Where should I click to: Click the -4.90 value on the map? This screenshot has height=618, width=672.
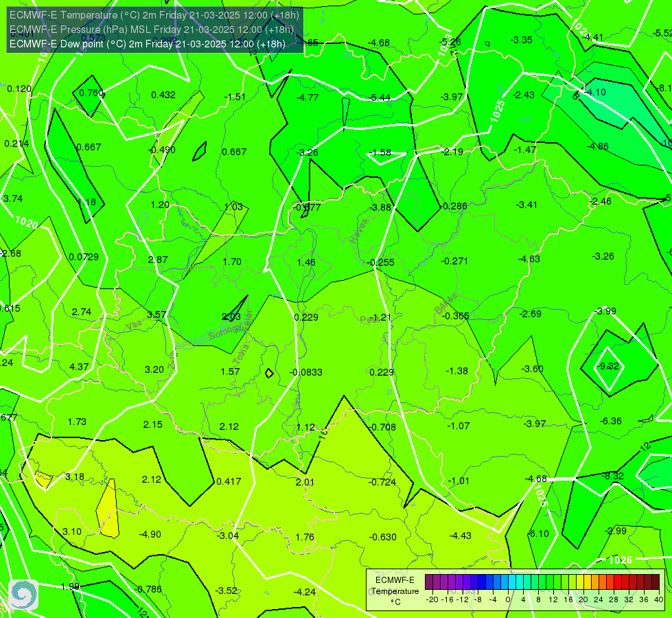click(x=150, y=534)
